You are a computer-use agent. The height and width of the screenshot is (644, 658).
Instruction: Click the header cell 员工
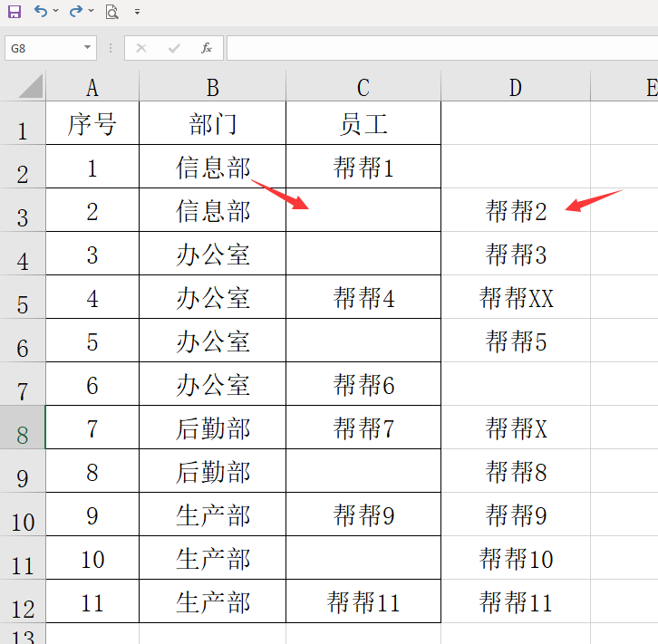(363, 123)
